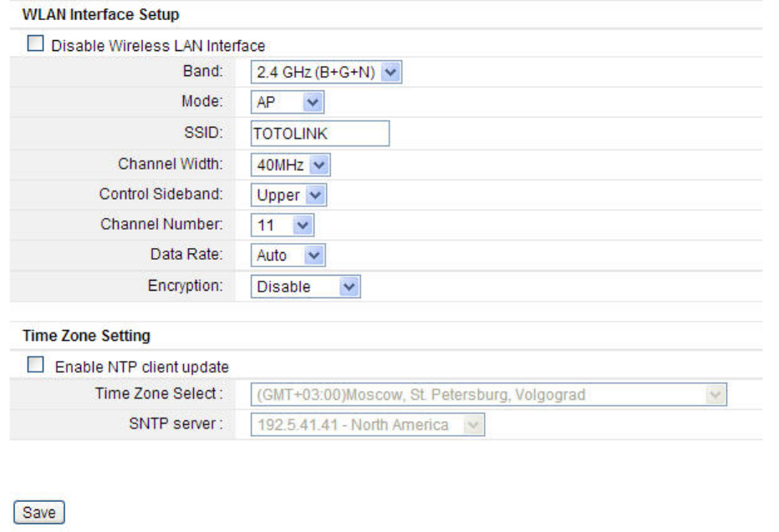779x532 pixels.
Task: Click the 'SSID:' field label
Action: tap(204, 133)
